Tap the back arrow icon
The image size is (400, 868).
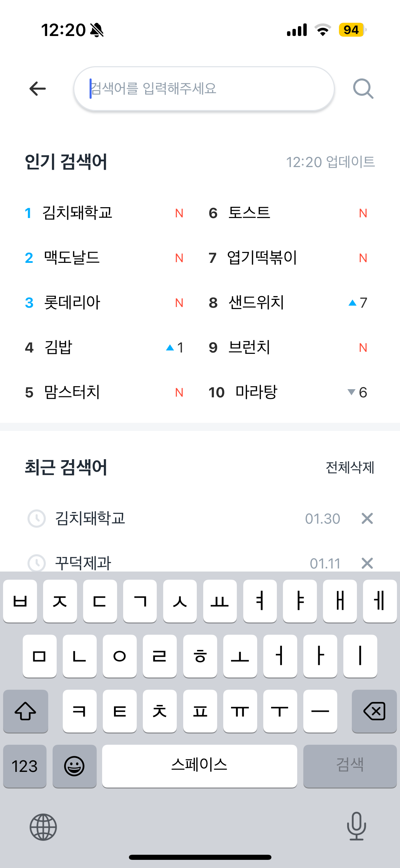tap(37, 89)
